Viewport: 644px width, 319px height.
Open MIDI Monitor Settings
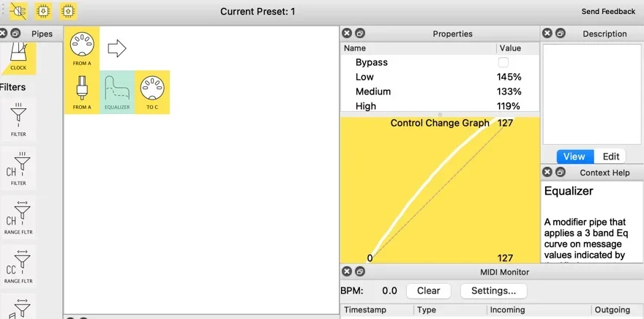[493, 290]
